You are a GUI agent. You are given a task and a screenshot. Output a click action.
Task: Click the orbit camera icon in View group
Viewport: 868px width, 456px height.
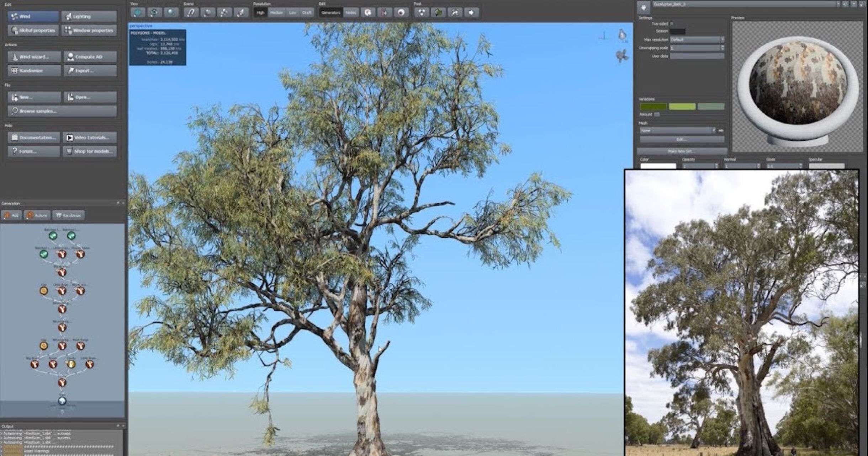[x=154, y=12]
